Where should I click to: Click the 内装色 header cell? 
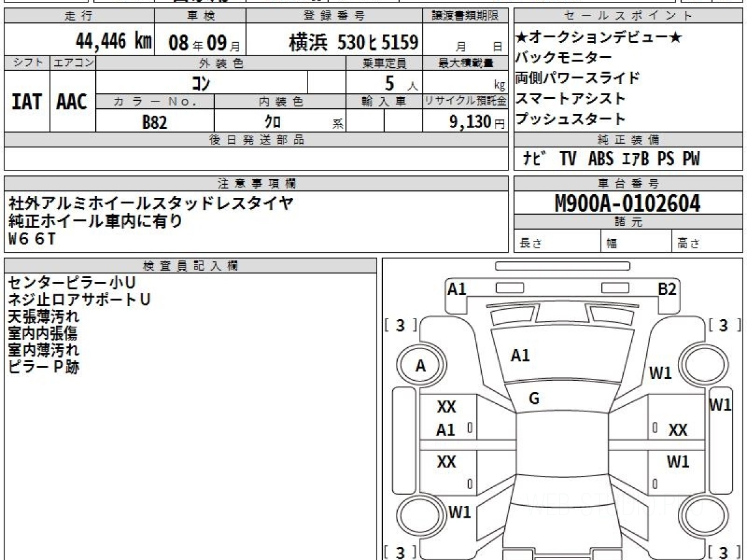pos(280,102)
